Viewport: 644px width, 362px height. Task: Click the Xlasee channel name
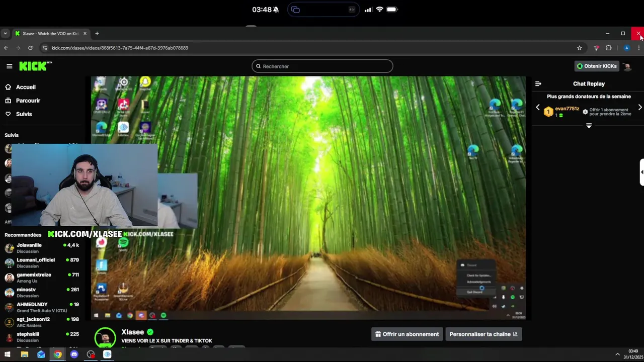click(x=133, y=332)
